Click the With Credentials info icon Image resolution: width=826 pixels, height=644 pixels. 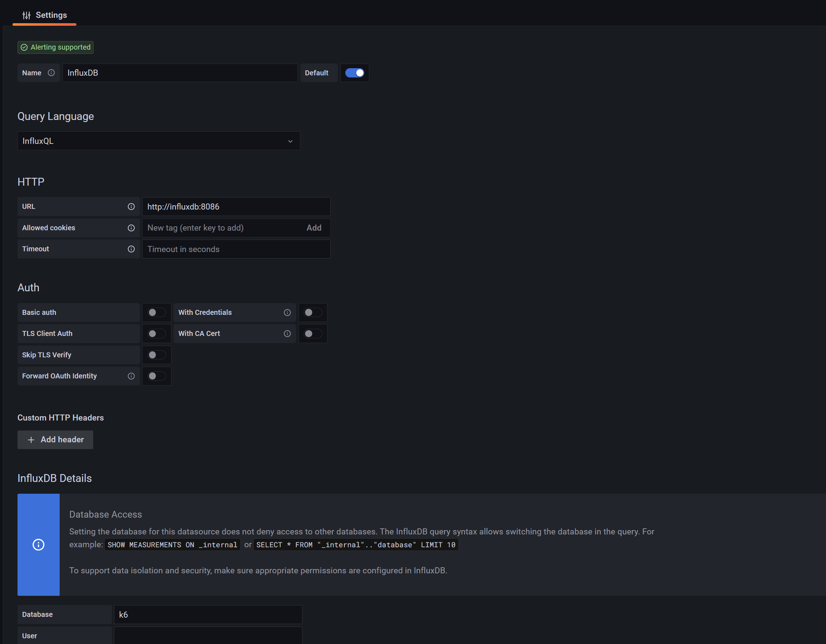(287, 312)
